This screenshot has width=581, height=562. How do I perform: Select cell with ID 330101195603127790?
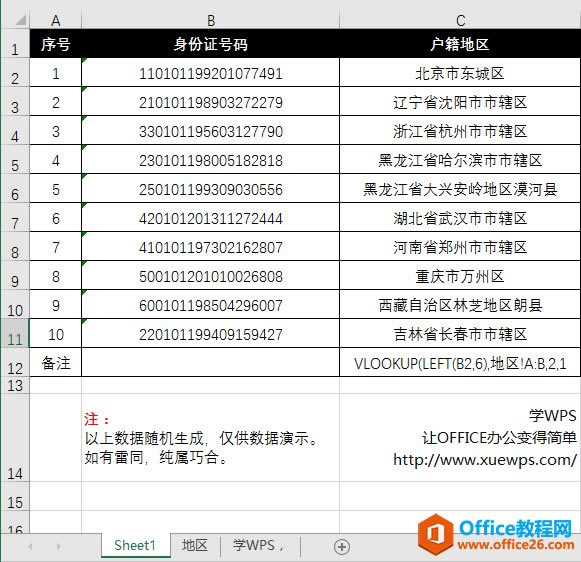(210, 130)
